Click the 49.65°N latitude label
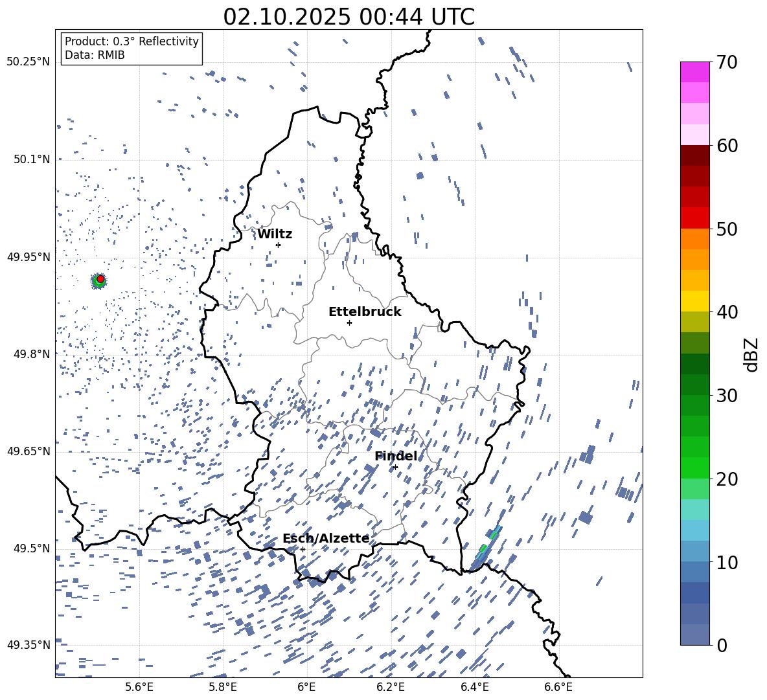767x700 pixels. pyautogui.click(x=29, y=451)
